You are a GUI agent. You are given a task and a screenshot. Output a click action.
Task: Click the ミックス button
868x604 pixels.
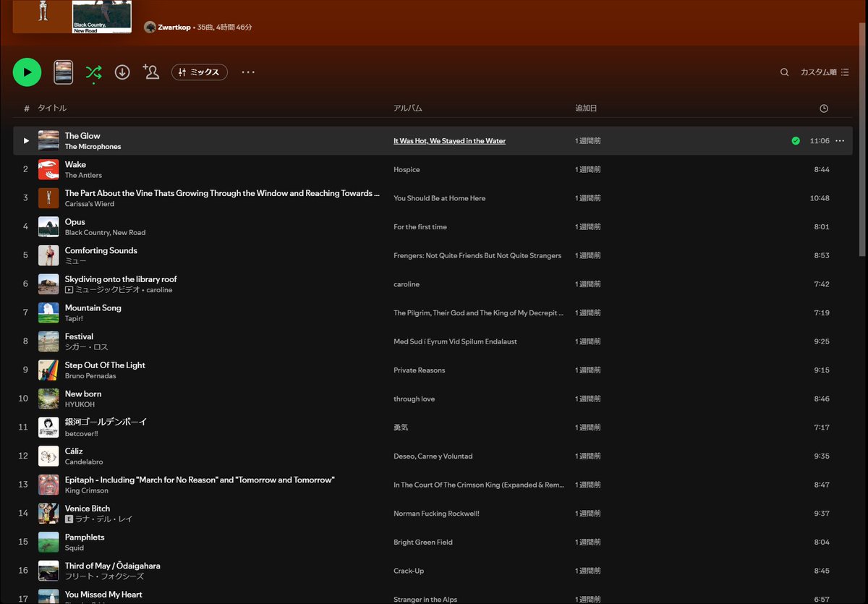pyautogui.click(x=200, y=72)
